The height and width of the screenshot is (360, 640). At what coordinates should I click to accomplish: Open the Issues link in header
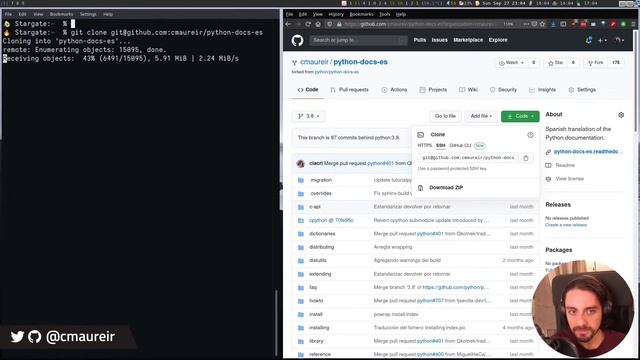click(440, 40)
